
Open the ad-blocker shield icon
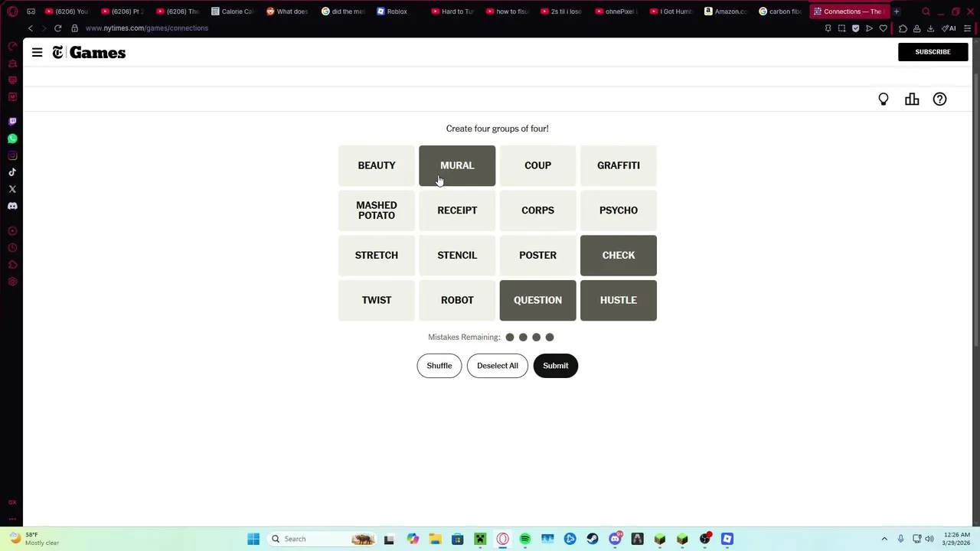(x=855, y=28)
